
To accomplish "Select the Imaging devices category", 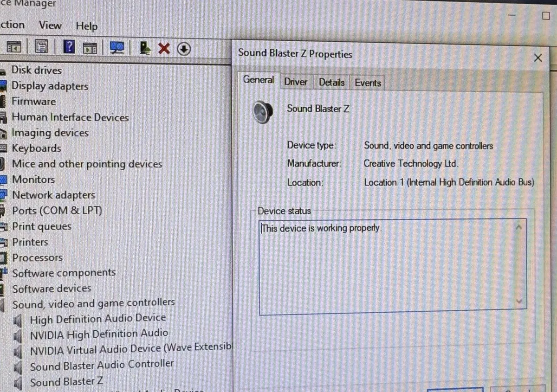I will 50,133.
